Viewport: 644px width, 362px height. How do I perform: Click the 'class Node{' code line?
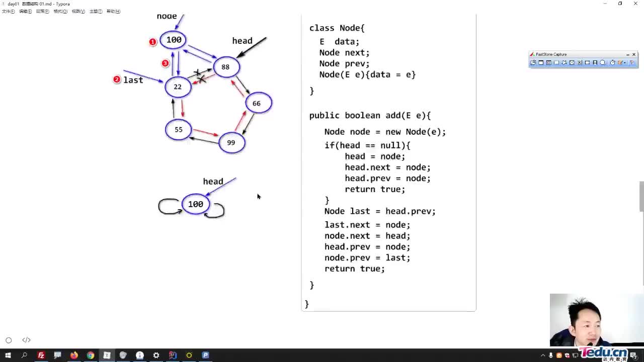[x=337, y=28]
